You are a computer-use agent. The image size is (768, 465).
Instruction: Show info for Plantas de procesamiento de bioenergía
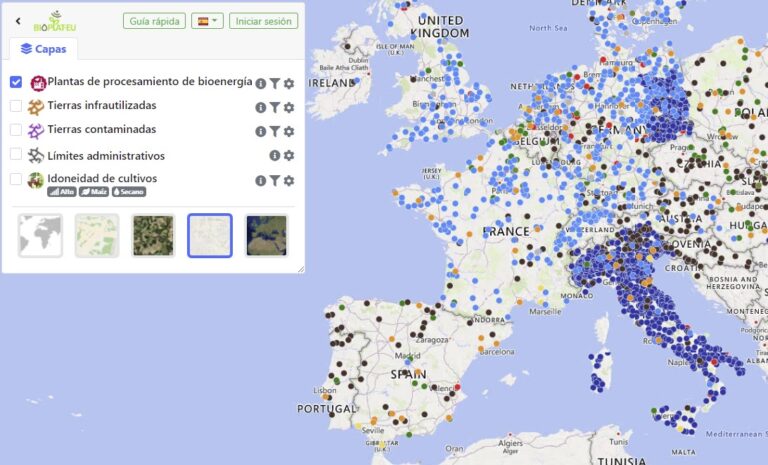[261, 84]
